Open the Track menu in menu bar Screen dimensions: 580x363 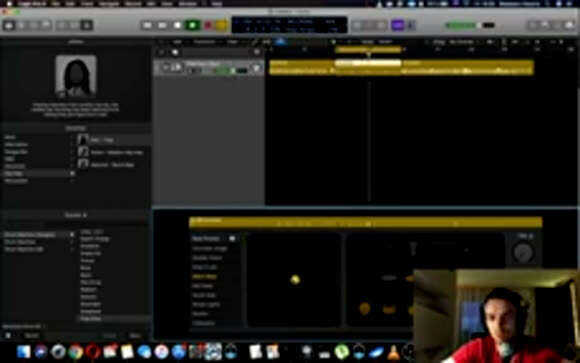click(x=87, y=4)
